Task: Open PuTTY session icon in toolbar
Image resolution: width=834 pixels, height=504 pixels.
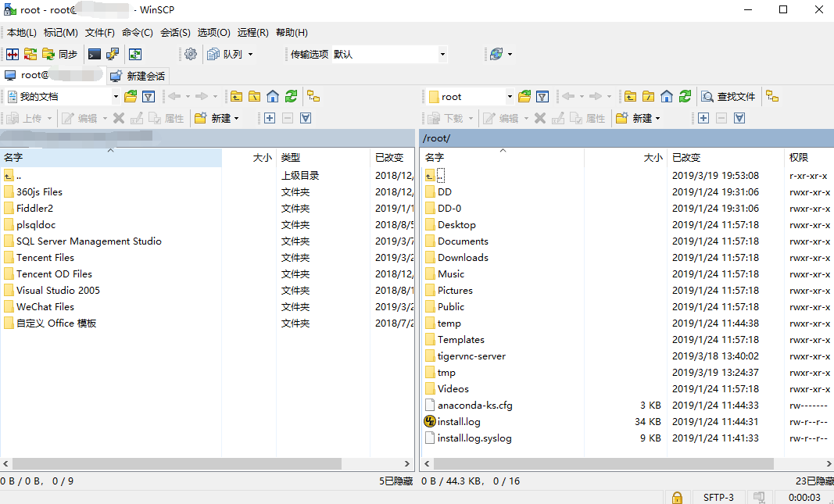Action: 113,54
